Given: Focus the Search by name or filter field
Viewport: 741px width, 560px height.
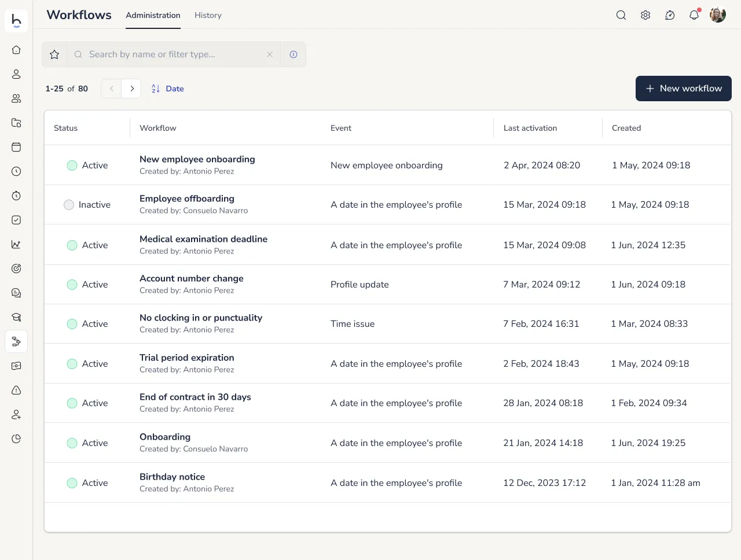Looking at the screenshot, I should [174, 54].
